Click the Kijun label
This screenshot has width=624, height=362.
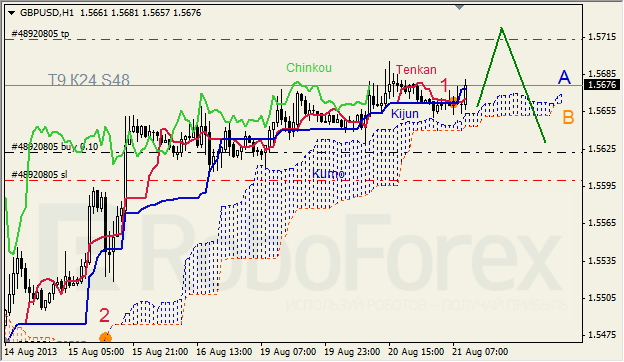[405, 114]
